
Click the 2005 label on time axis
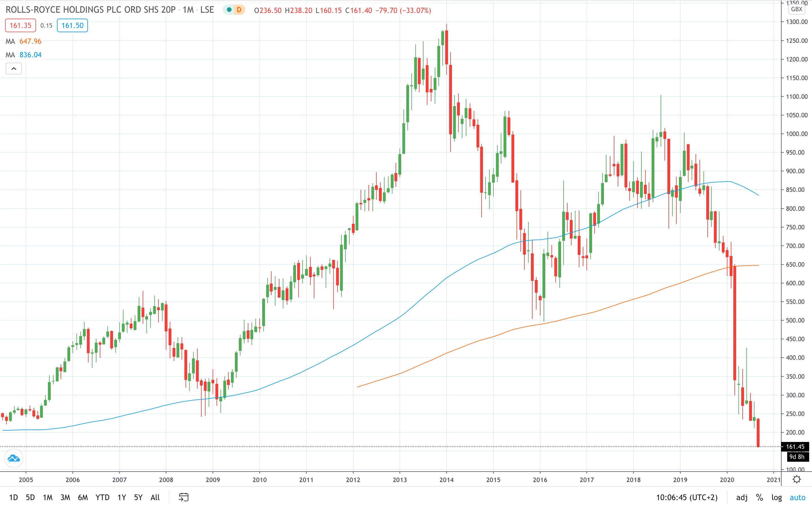[x=26, y=480]
